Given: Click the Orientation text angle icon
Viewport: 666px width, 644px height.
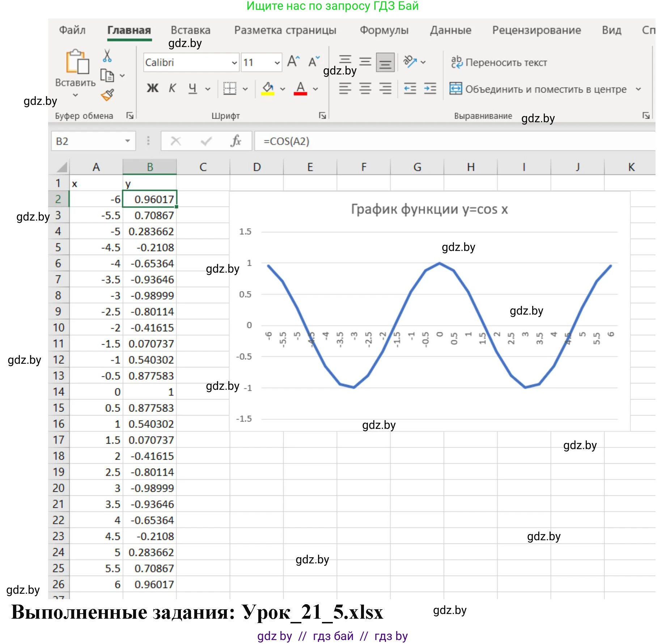Looking at the screenshot, I should coord(410,61).
